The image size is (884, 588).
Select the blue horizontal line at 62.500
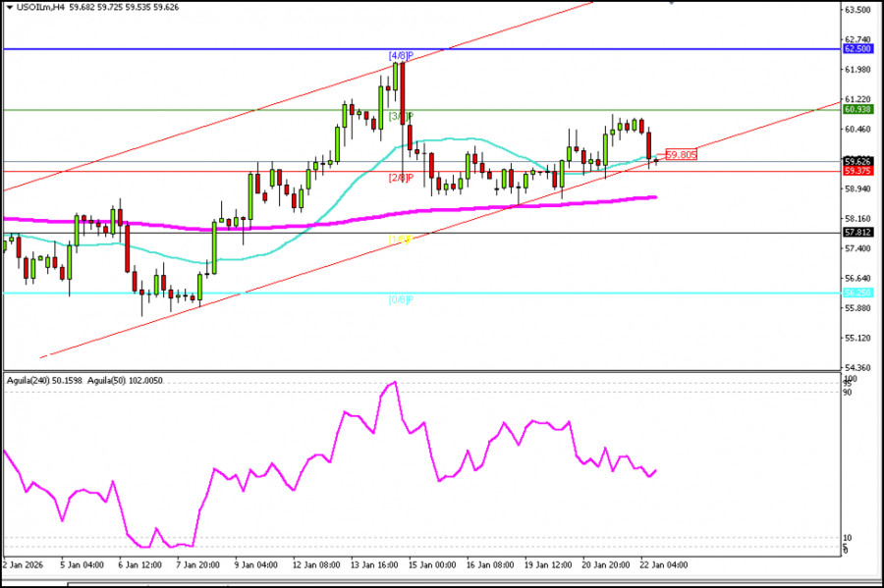[421, 49]
